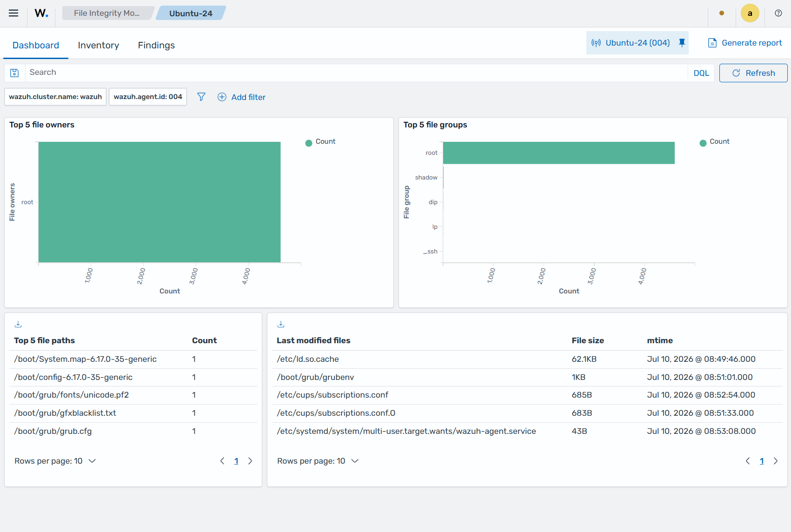Click /etc/ld.so.cache entry
The height and width of the screenshot is (532, 791).
coord(308,359)
